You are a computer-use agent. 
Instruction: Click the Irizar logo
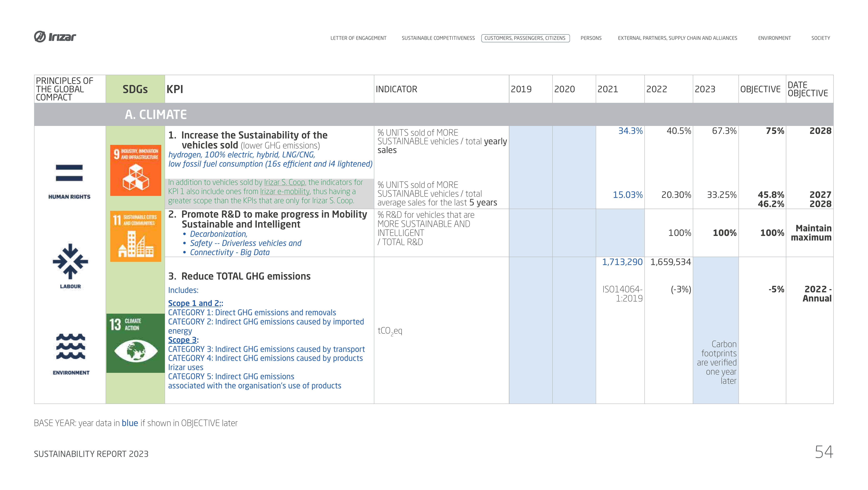(x=55, y=36)
